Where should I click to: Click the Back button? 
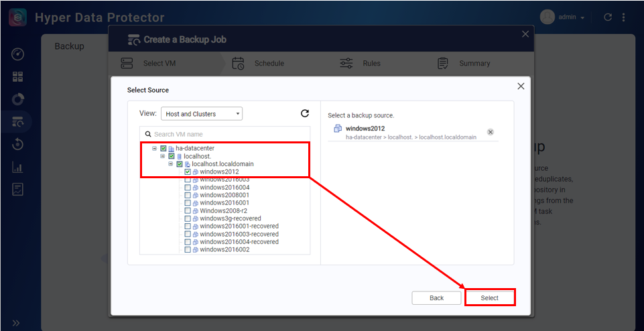[436, 297]
